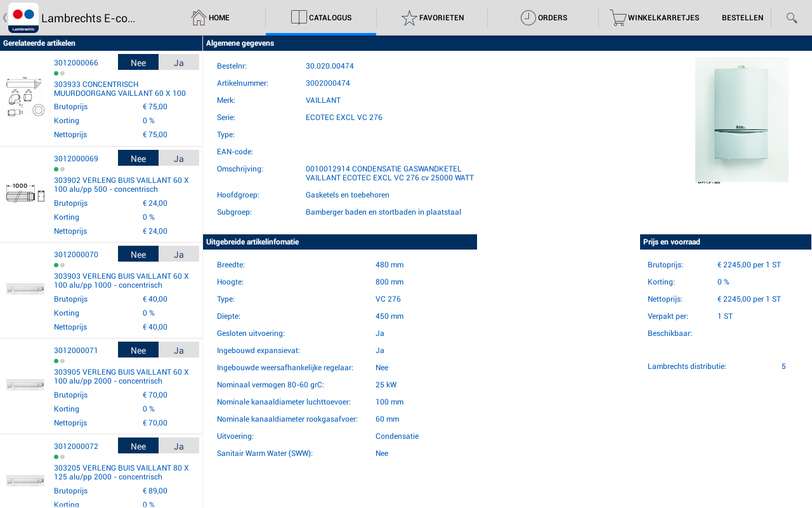Screen dimensions: 812x508
Task: Click the Bestellen button
Action: coord(742,18)
